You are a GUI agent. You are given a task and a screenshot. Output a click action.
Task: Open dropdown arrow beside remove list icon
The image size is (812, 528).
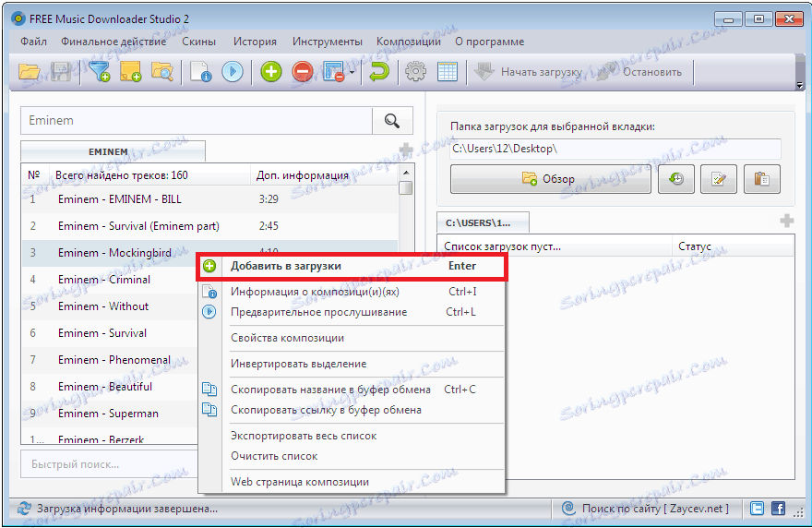pyautogui.click(x=352, y=72)
